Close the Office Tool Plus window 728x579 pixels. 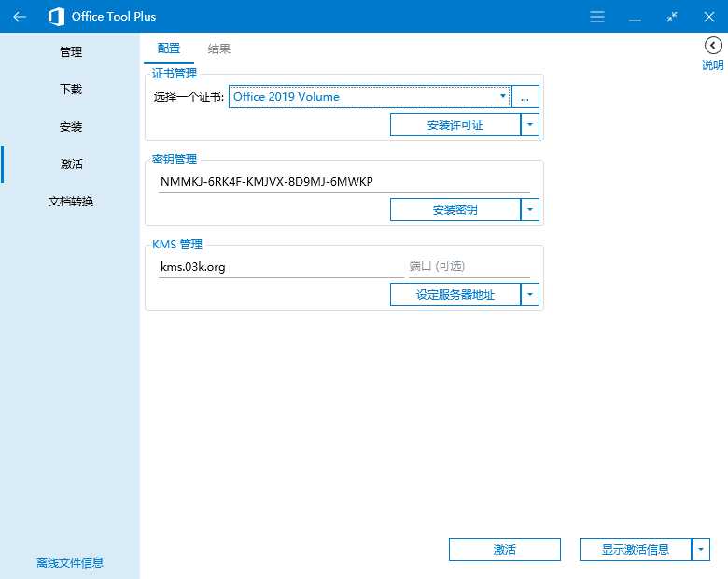709,17
